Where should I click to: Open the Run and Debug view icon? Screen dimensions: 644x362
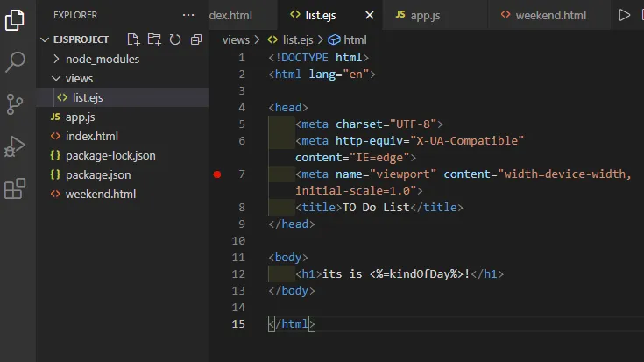(15, 146)
